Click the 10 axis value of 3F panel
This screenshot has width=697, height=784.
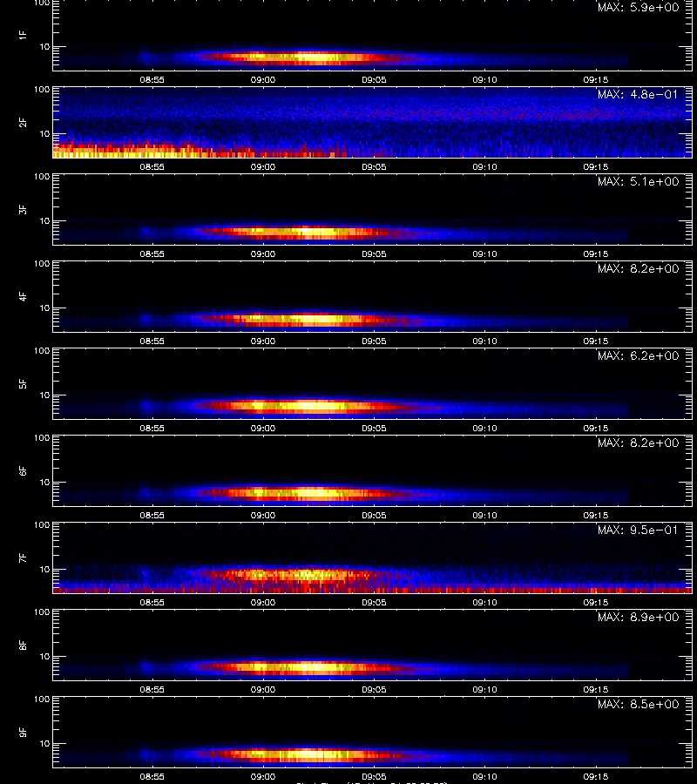pos(44,221)
